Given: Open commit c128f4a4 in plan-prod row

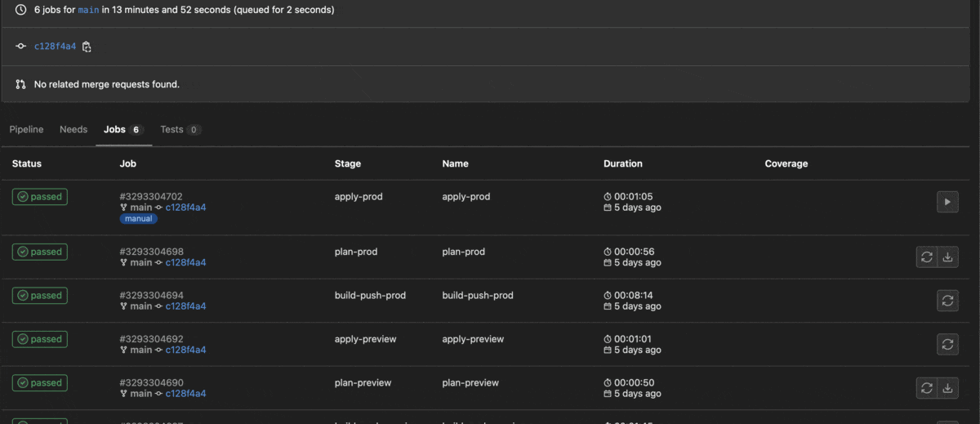Looking at the screenshot, I should [x=185, y=262].
